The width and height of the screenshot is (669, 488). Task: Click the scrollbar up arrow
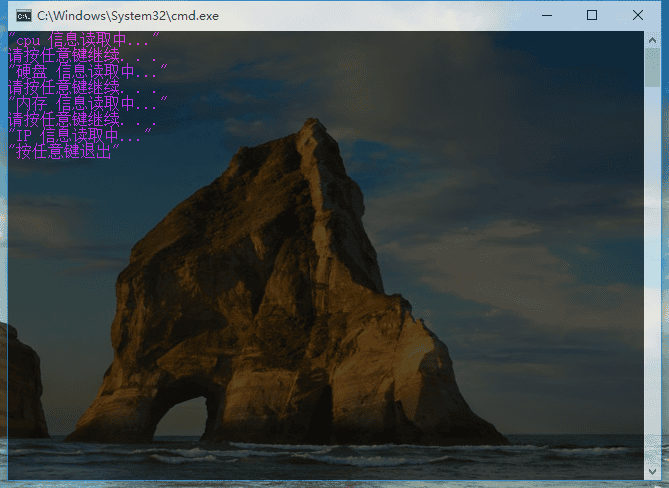pyautogui.click(x=652, y=40)
